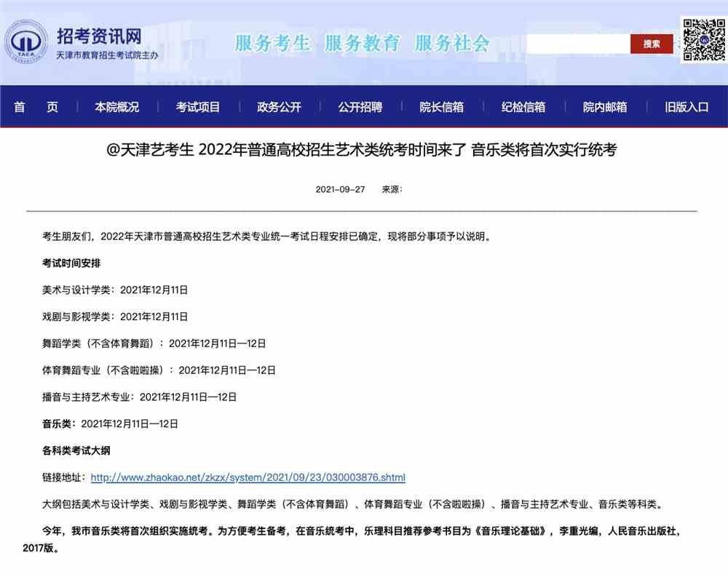This screenshot has height=577, width=728.
Task: Click the 来源 label
Action: pos(392,189)
